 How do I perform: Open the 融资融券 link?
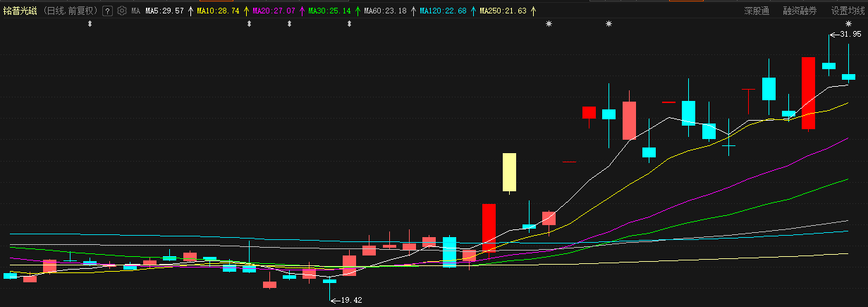[x=800, y=11]
